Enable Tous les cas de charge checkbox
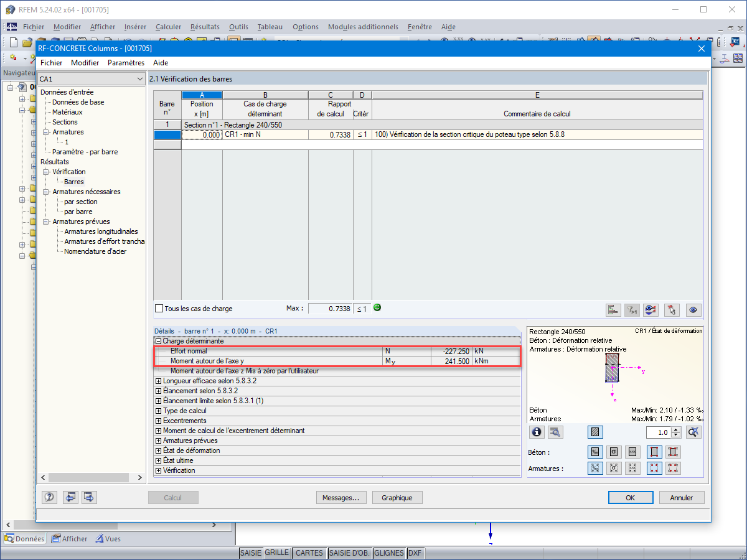The image size is (747, 560). 159,309
